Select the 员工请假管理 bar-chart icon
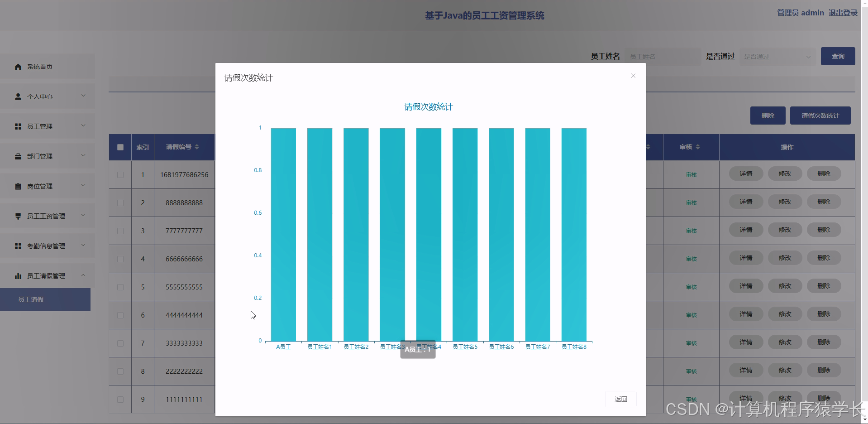This screenshot has width=868, height=424. 18,276
